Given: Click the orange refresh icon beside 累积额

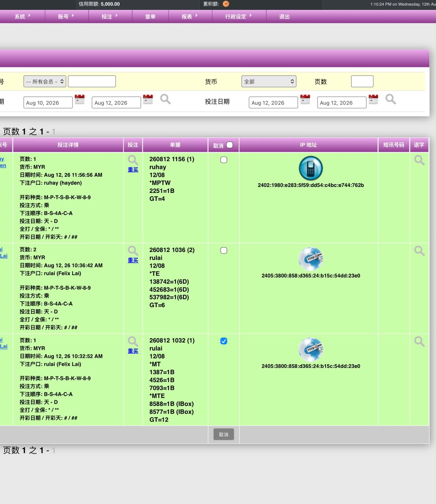Looking at the screenshot, I should (226, 4).
